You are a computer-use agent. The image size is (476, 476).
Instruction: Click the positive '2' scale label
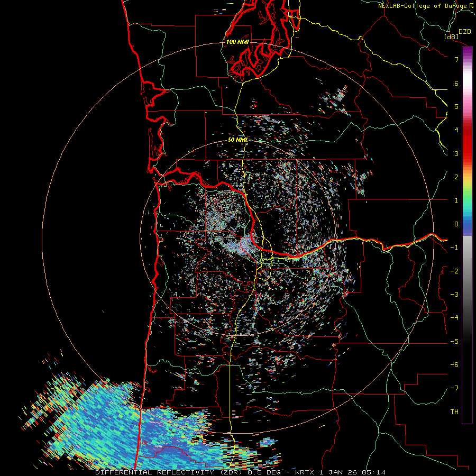[456, 177]
